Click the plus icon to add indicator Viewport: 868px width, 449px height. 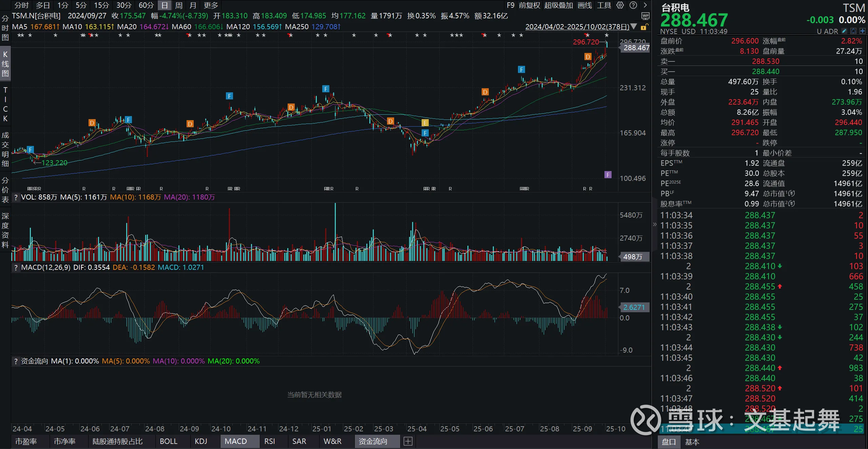click(408, 441)
